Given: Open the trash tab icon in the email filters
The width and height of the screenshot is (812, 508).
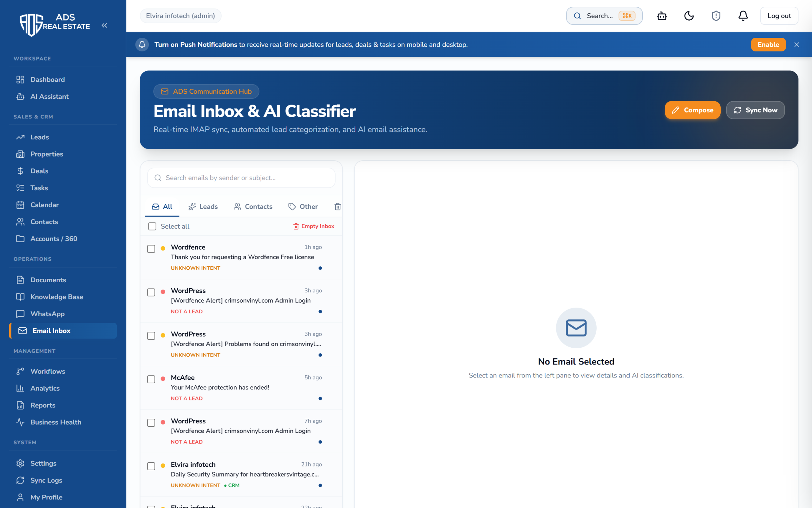Looking at the screenshot, I should [x=337, y=207].
